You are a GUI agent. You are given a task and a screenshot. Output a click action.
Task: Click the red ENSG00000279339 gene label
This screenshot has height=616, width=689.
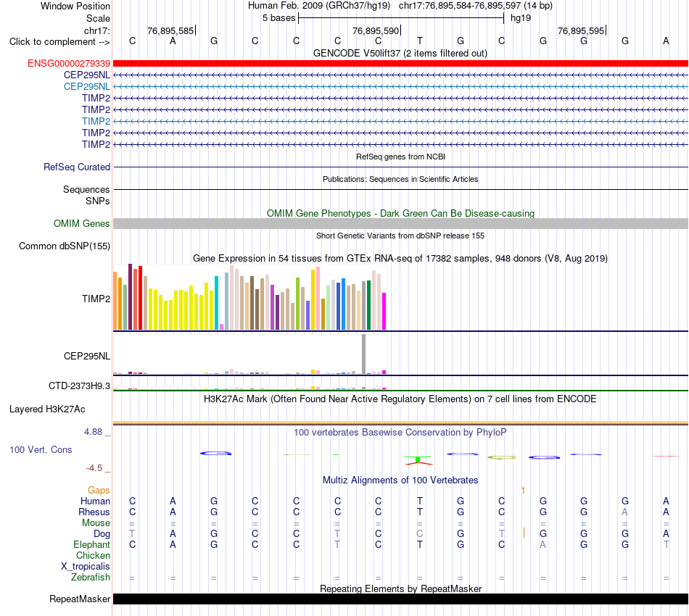[x=69, y=64]
